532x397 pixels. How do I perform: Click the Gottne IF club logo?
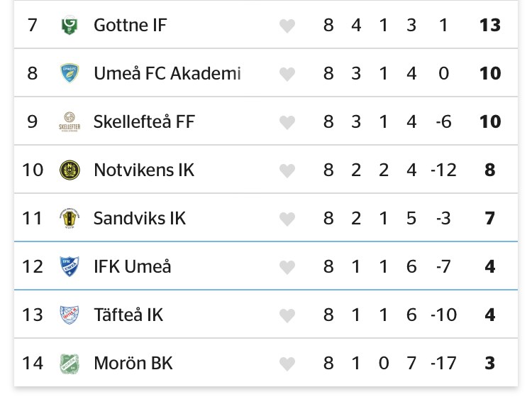70,26
